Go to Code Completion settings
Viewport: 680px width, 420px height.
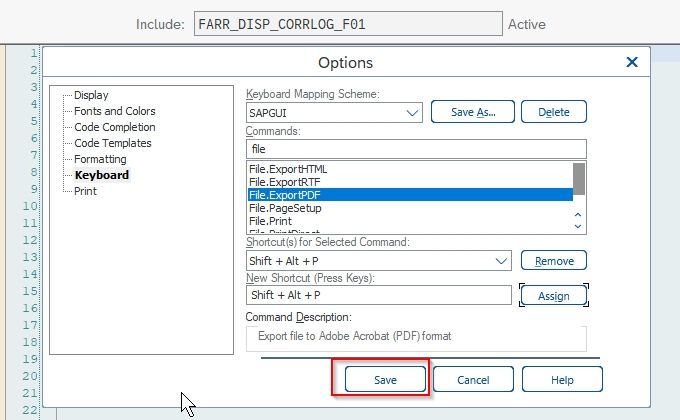pos(114,127)
